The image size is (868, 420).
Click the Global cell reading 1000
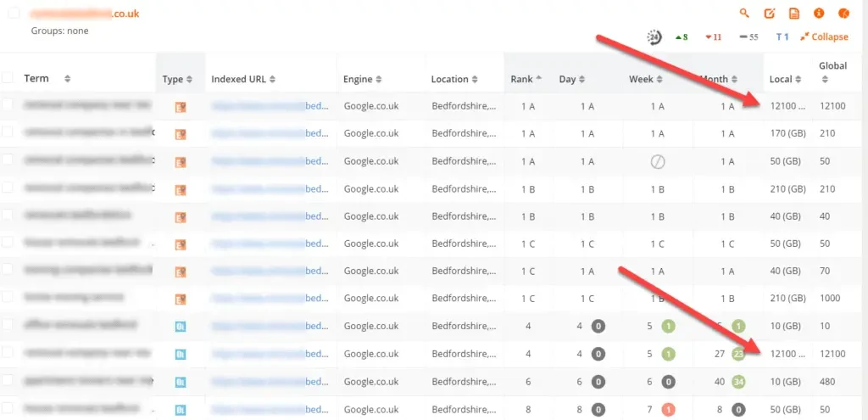point(830,298)
